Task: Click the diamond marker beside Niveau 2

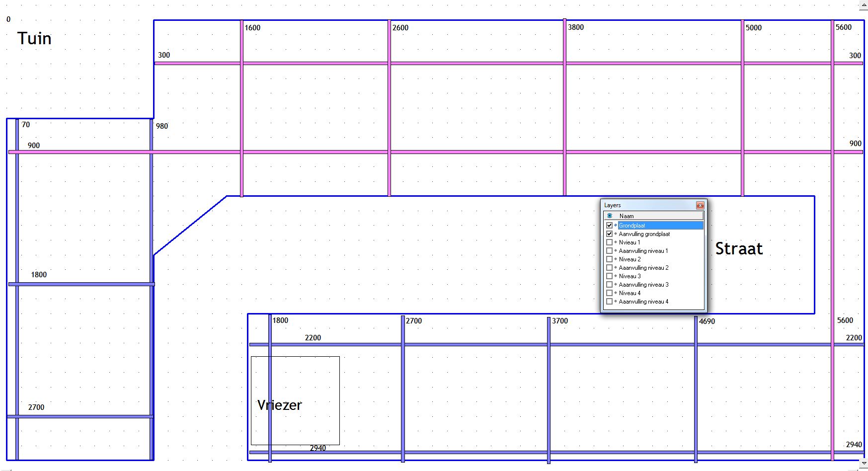Action: click(x=616, y=259)
